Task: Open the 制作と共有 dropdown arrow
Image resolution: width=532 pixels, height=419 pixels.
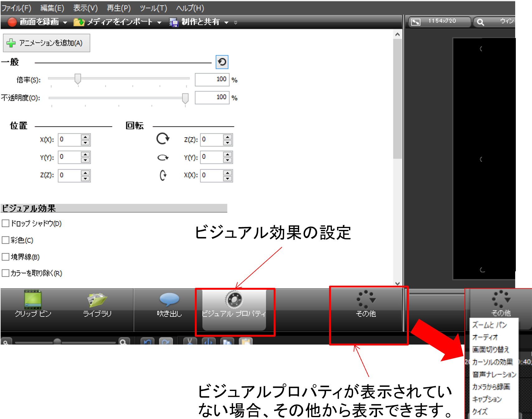Action: pos(227,22)
